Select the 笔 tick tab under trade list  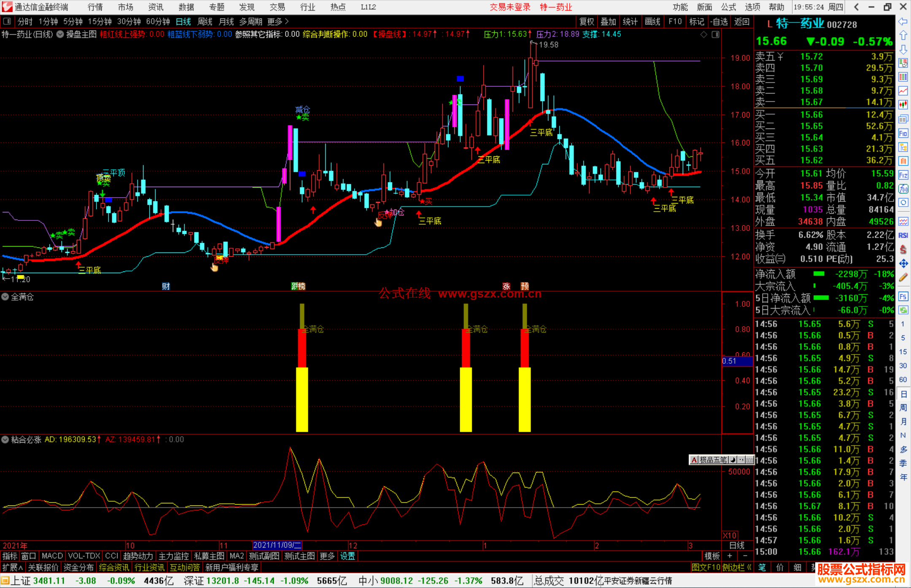point(762,567)
